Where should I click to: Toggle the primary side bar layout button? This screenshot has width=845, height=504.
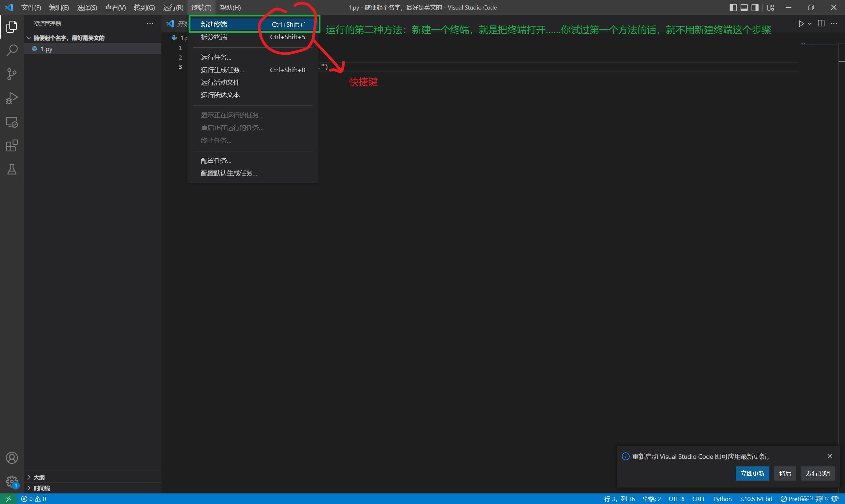point(733,8)
